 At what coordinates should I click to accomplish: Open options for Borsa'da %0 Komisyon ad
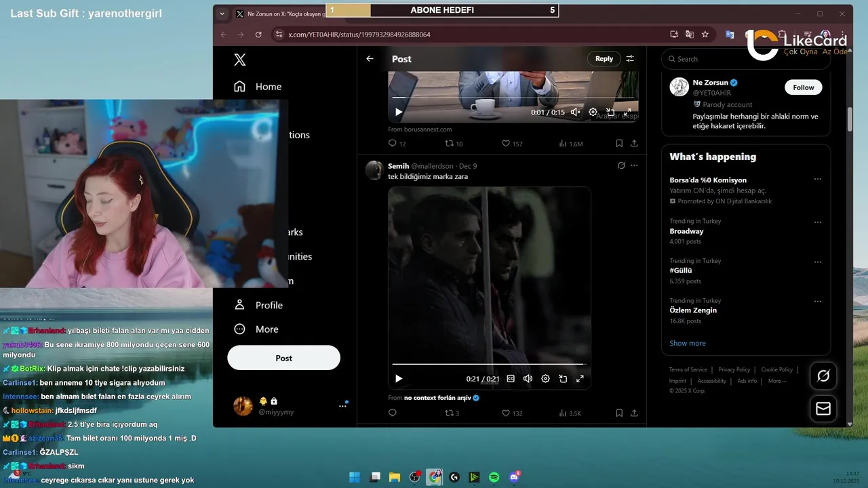(818, 180)
